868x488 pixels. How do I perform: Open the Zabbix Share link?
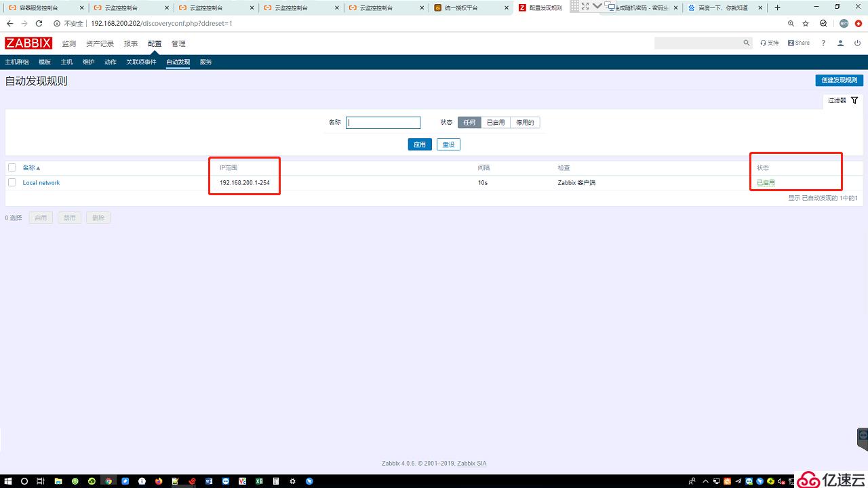(x=799, y=43)
